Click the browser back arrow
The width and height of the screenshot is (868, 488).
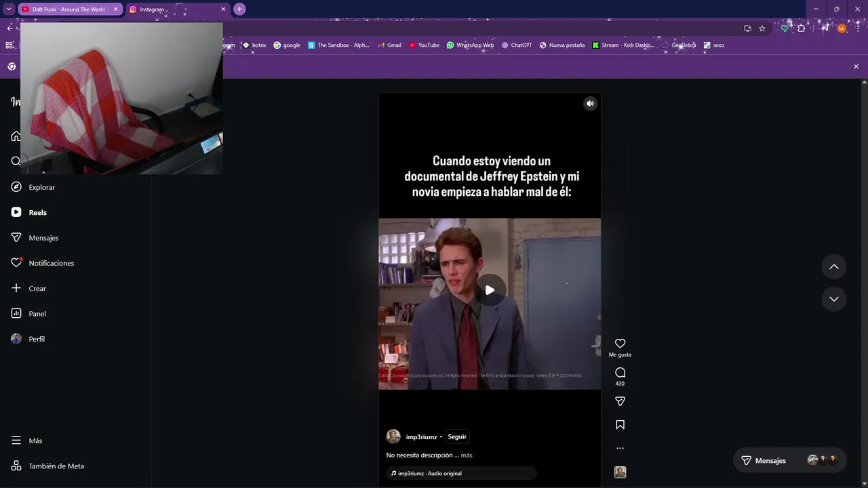9,28
